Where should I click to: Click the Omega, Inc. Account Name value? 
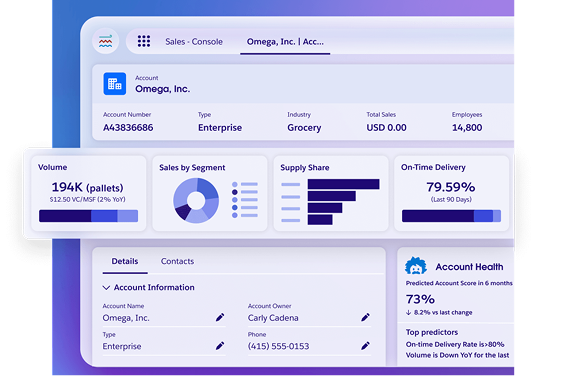click(126, 318)
